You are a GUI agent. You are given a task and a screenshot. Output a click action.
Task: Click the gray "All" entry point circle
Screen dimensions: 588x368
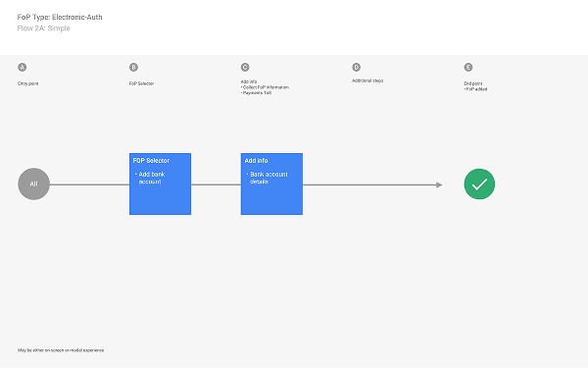[33, 184]
